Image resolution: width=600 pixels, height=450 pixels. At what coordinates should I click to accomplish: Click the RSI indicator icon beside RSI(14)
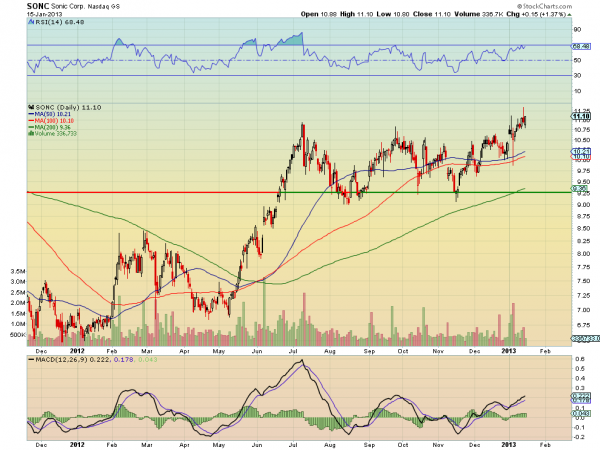pos(31,22)
